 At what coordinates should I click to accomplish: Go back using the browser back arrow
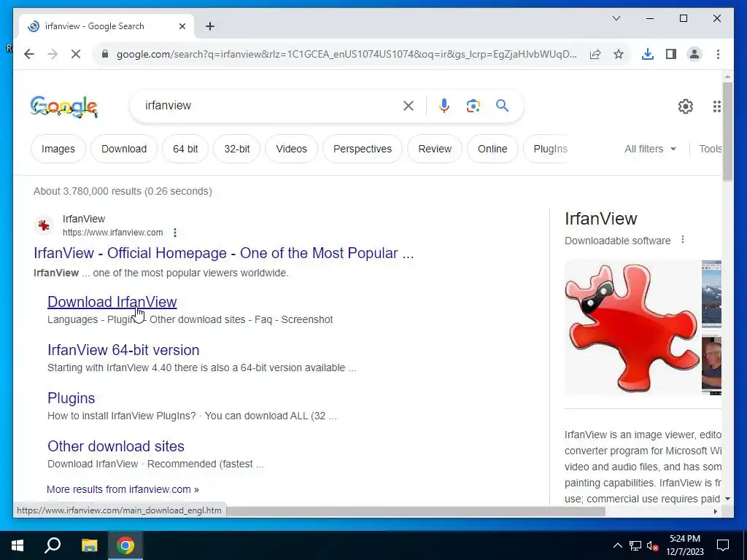[x=29, y=54]
